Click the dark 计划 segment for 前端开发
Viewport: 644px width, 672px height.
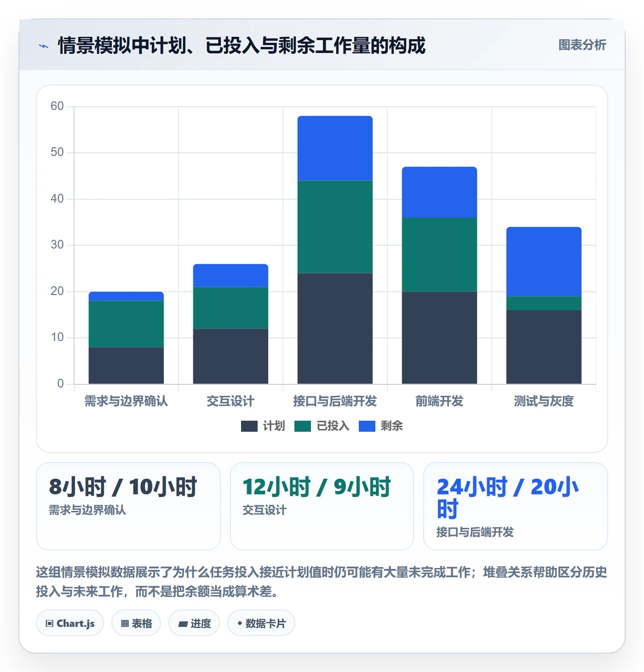(x=439, y=338)
